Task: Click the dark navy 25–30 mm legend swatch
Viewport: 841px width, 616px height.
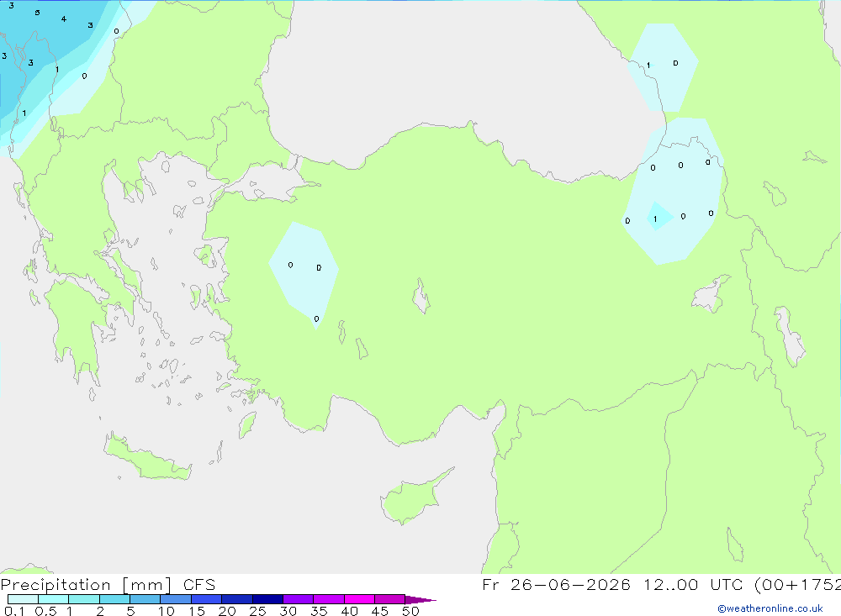Action: coord(267,599)
